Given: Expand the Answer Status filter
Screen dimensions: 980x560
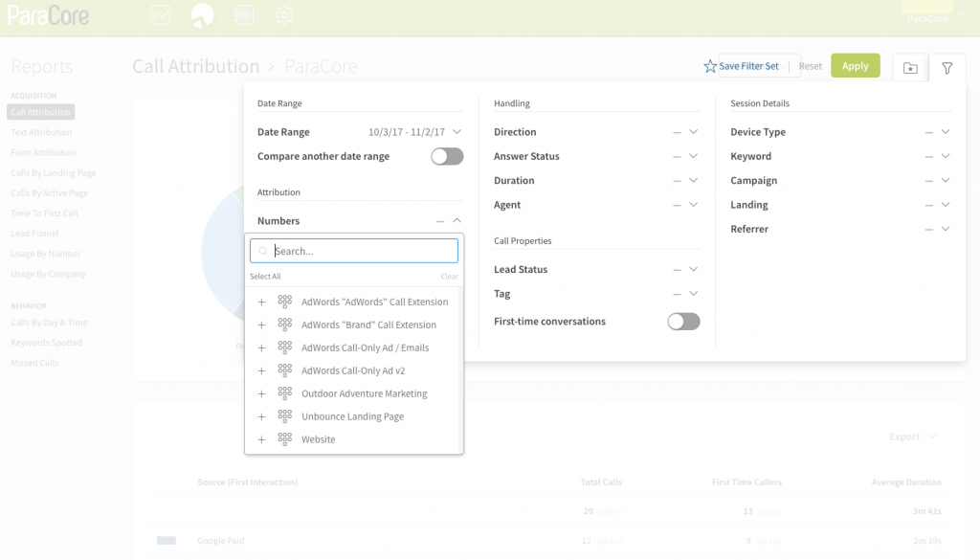Looking at the screenshot, I should click(693, 156).
